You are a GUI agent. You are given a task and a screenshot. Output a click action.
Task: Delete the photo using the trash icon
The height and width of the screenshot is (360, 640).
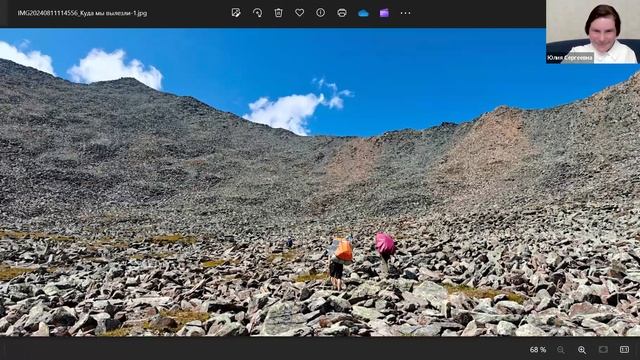(x=278, y=13)
